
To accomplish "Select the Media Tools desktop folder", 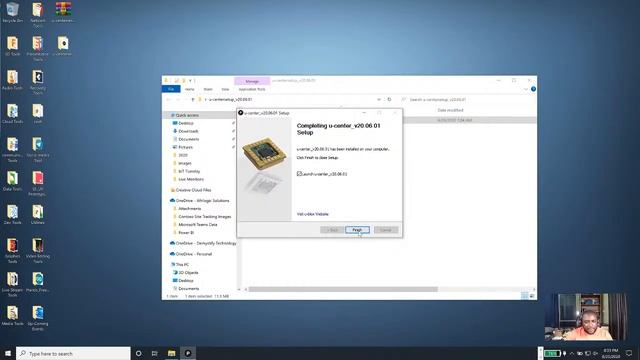I will click(13, 316).
